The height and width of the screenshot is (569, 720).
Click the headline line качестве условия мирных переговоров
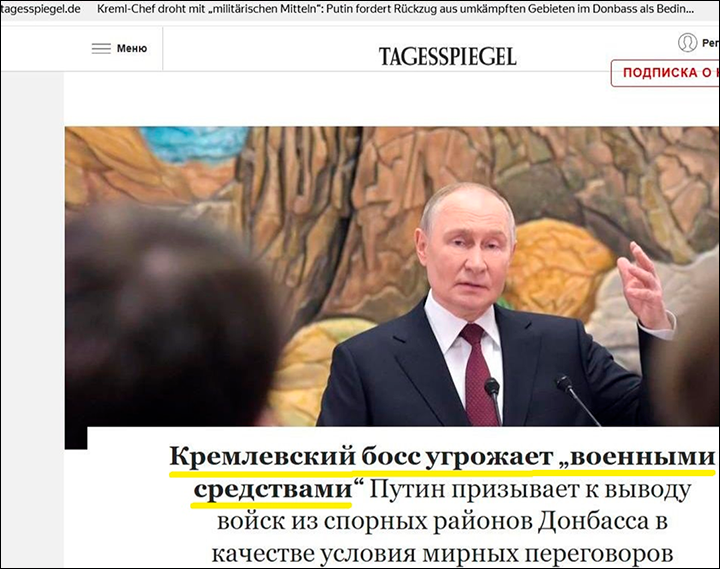pos(442,554)
